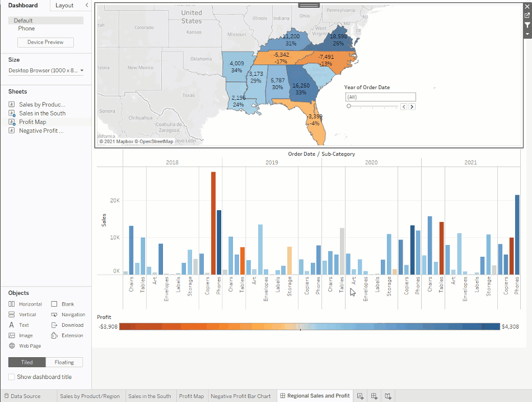This screenshot has width=532, height=402.
Task: Open More Options arrow on map
Action: (527, 34)
